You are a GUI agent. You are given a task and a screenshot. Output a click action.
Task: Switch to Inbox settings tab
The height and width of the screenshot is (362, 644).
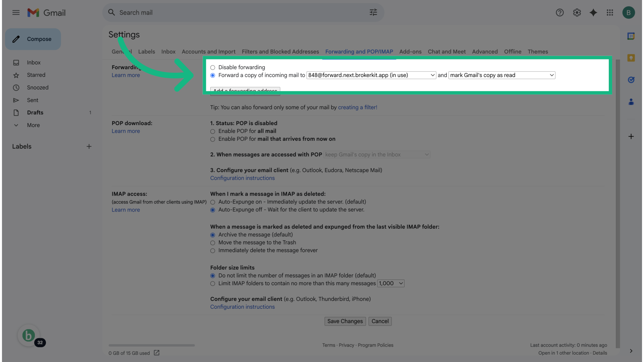[x=168, y=52]
